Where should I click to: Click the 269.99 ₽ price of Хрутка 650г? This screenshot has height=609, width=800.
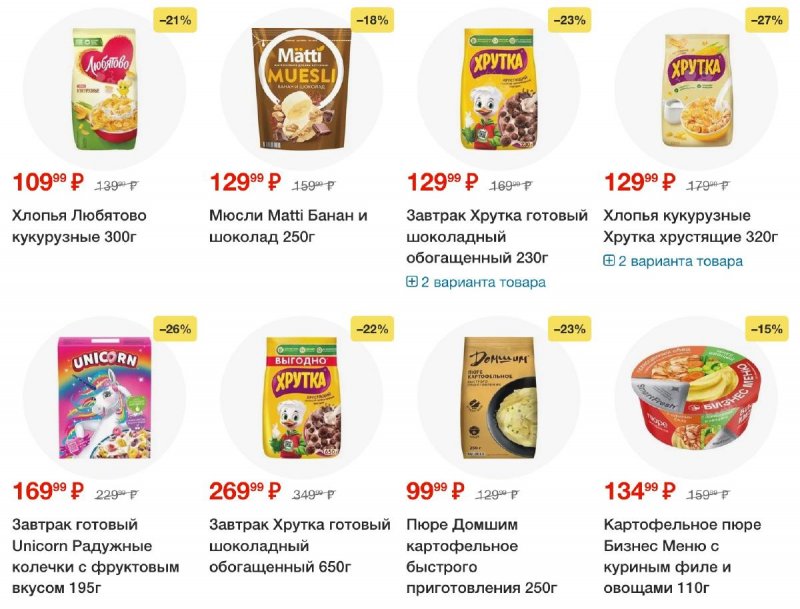[245, 491]
